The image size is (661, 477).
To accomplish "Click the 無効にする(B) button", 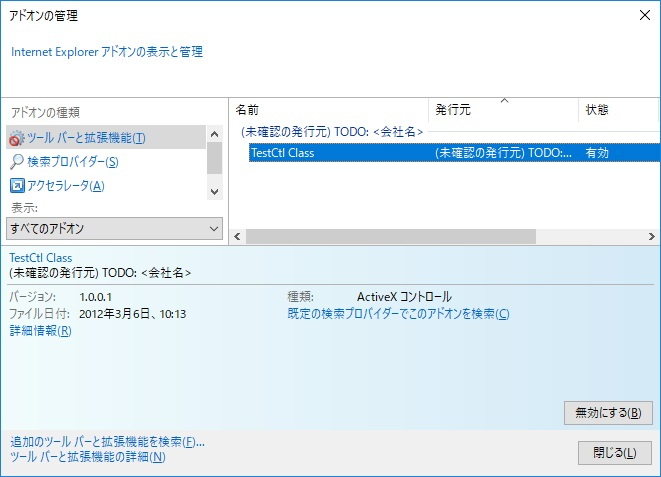I will coord(608,413).
